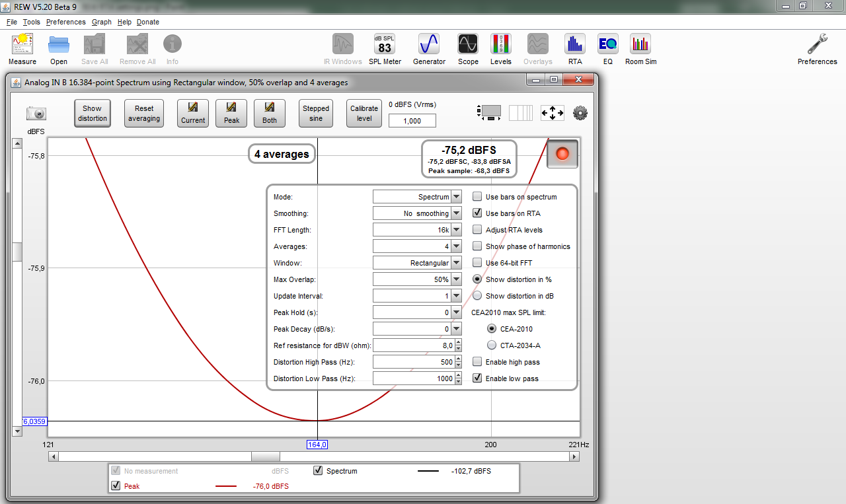Open the Tools menu
Screen dimensions: 846x504
32,22
